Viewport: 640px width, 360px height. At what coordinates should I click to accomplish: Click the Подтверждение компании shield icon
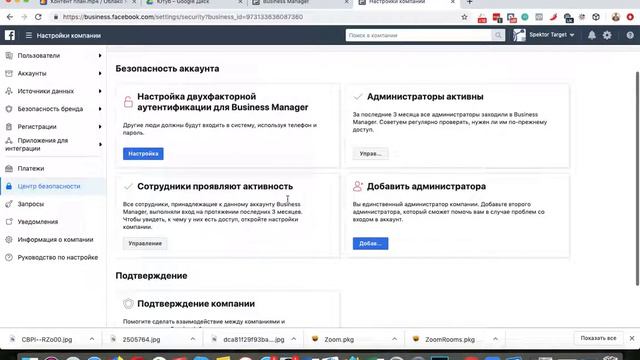[x=128, y=303]
